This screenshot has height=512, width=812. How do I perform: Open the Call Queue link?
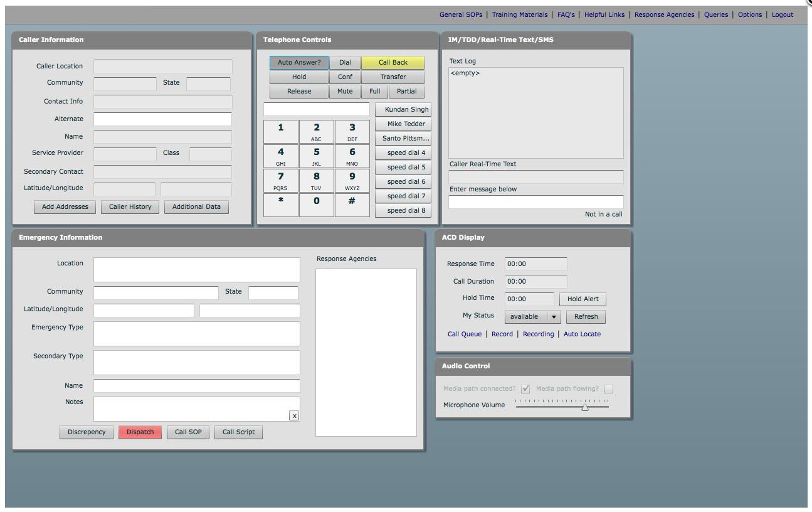point(464,334)
